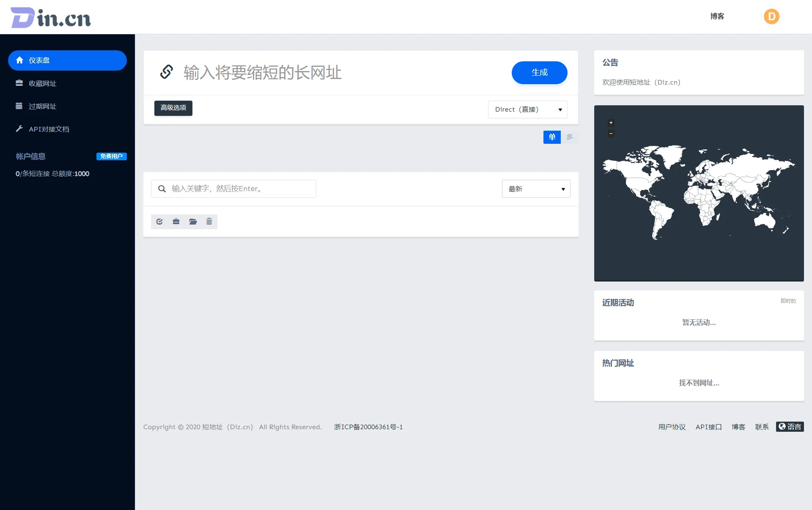Screen dimensions: 812x510
Task: Select the dashboard home icon in sidebar
Action: [19, 60]
